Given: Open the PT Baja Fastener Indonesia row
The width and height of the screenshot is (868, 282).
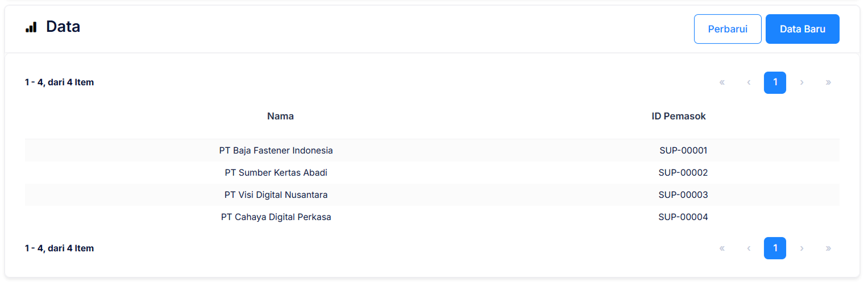Looking at the screenshot, I should 276,151.
